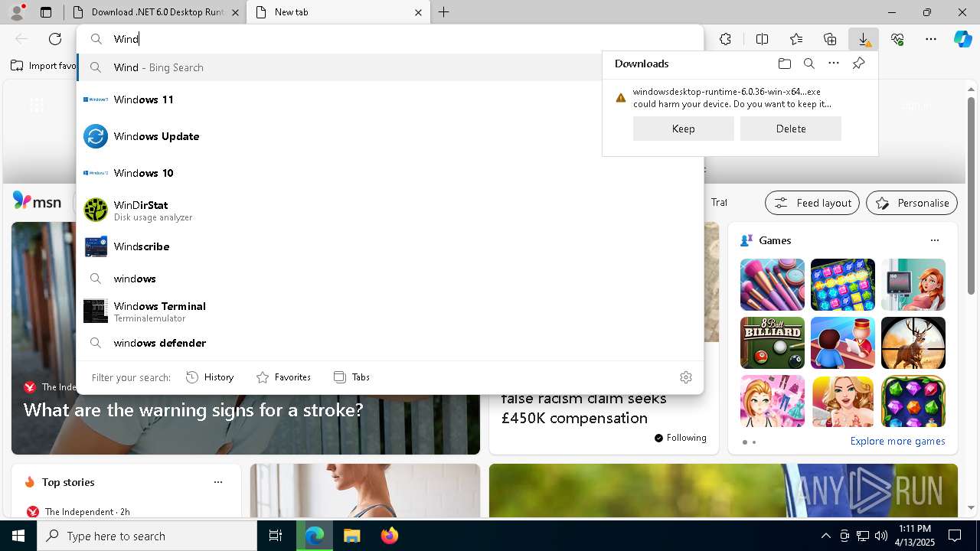Choose the Windows 11 suggestion

tap(390, 99)
